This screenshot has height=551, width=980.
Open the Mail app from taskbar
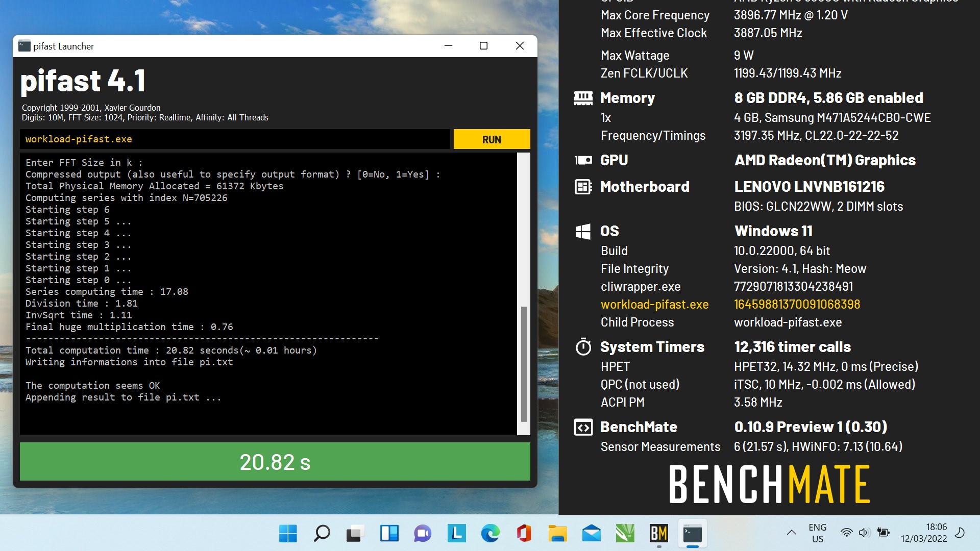pos(591,534)
